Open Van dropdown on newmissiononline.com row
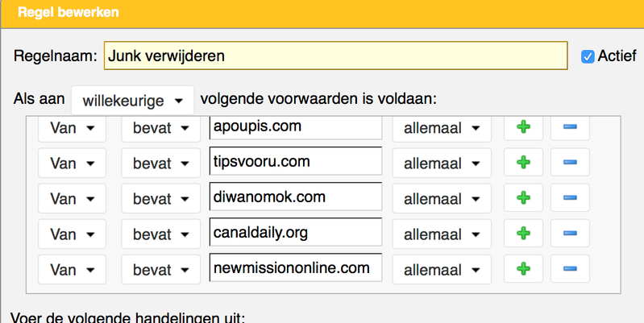 72,269
